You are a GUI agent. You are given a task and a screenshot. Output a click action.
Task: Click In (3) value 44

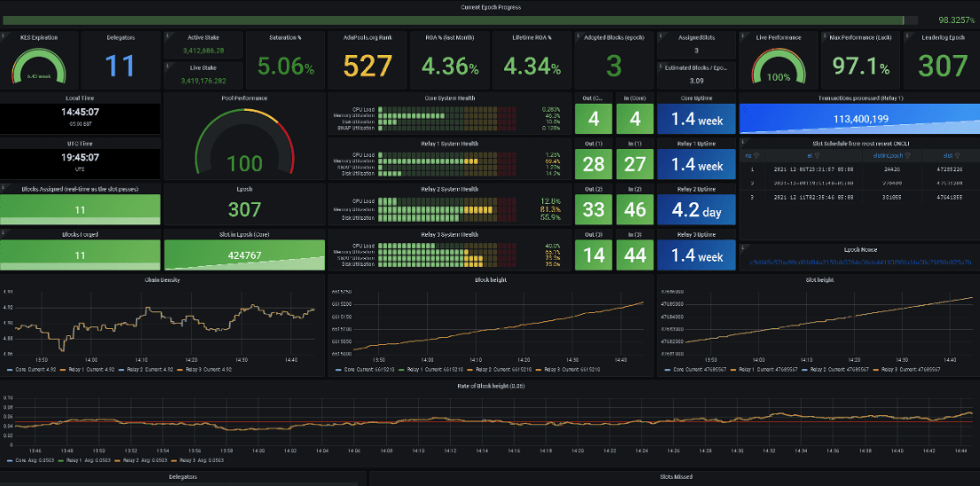[x=635, y=255]
